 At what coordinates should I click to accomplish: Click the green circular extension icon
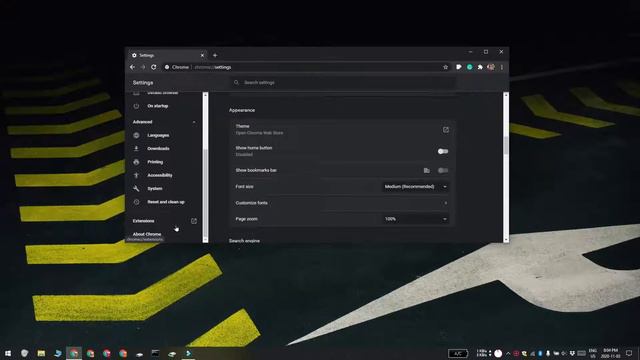tap(469, 67)
